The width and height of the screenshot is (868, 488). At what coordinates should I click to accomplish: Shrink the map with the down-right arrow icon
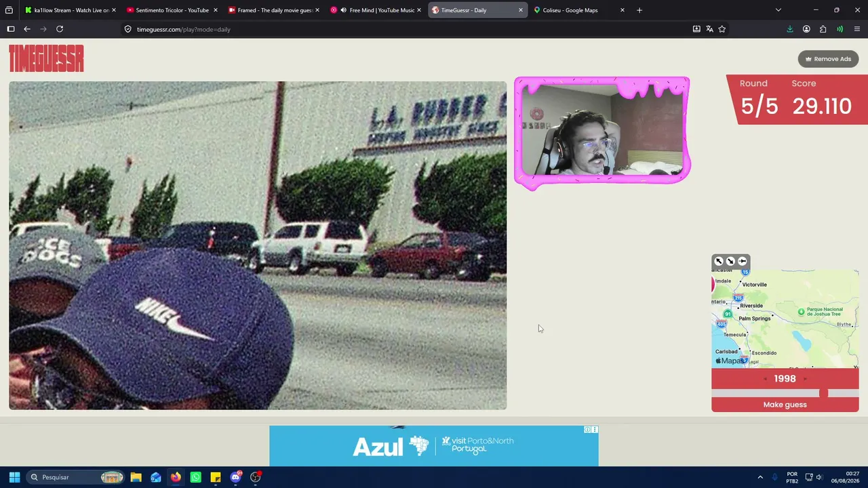tap(730, 261)
